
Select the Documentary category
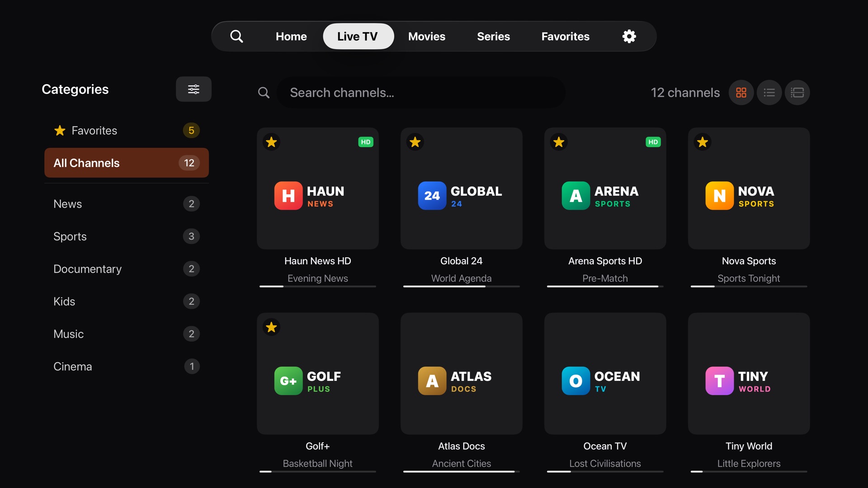click(x=127, y=269)
